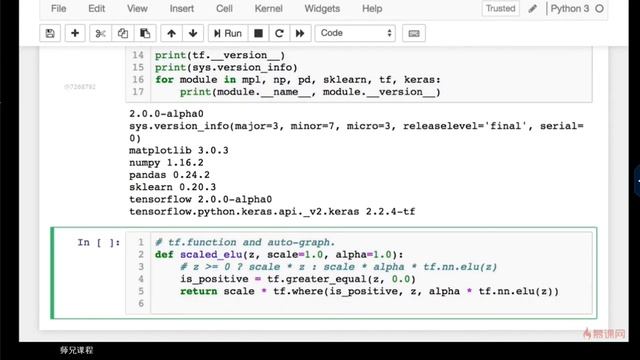Click the tf.function and auto-graph comment

[x=245, y=242]
